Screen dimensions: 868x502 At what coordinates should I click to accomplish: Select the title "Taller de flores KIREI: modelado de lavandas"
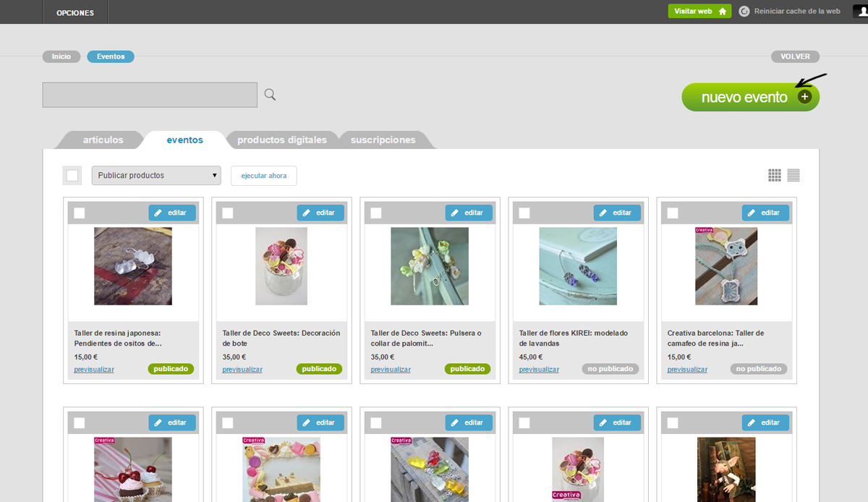point(574,339)
